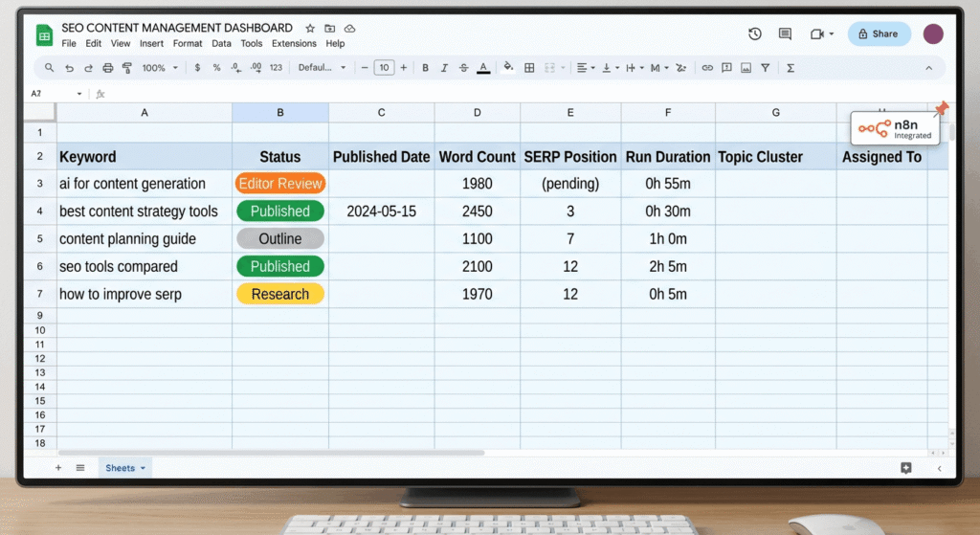Viewport: 980px width, 535px height.
Task: Check the cloud save status icon
Action: [x=350, y=28]
